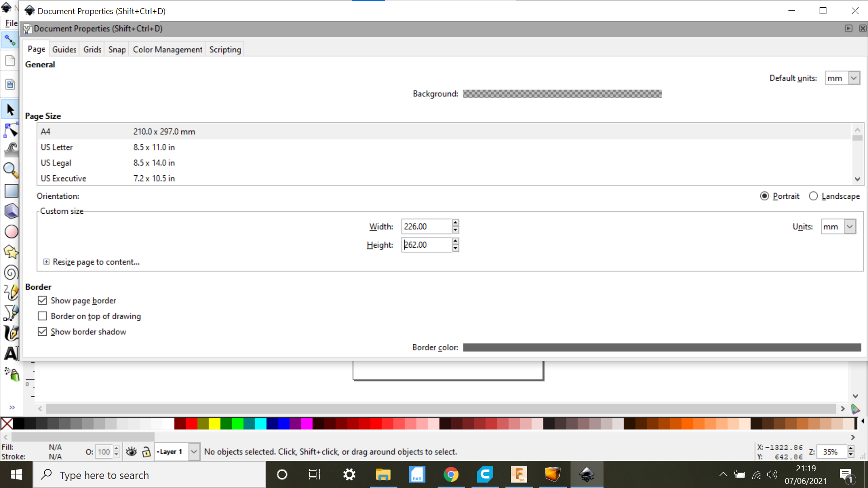Expand Resize page to content section
The image size is (868, 488).
[46, 262]
